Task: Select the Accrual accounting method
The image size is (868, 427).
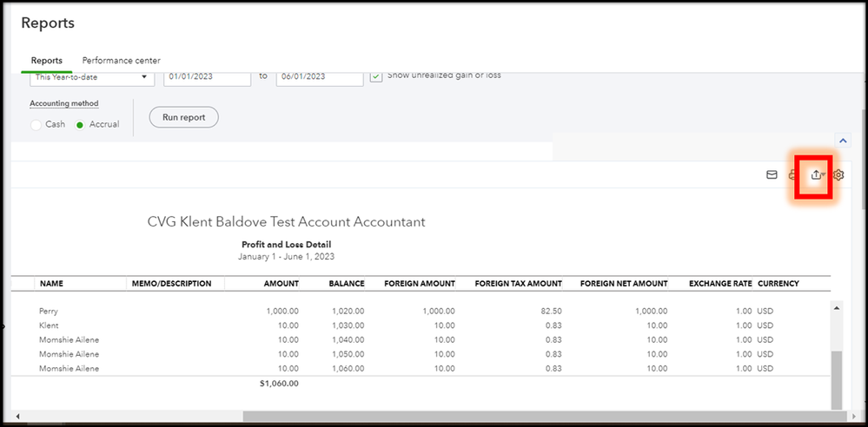Action: (x=81, y=125)
